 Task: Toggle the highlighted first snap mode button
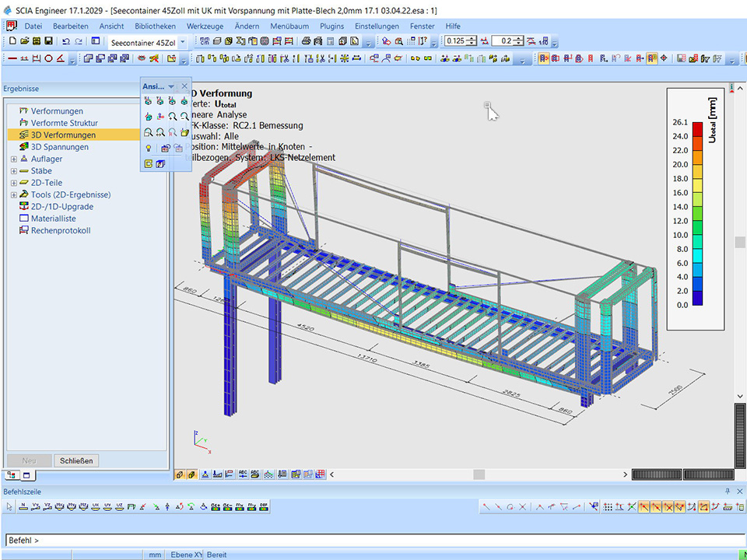[644, 507]
